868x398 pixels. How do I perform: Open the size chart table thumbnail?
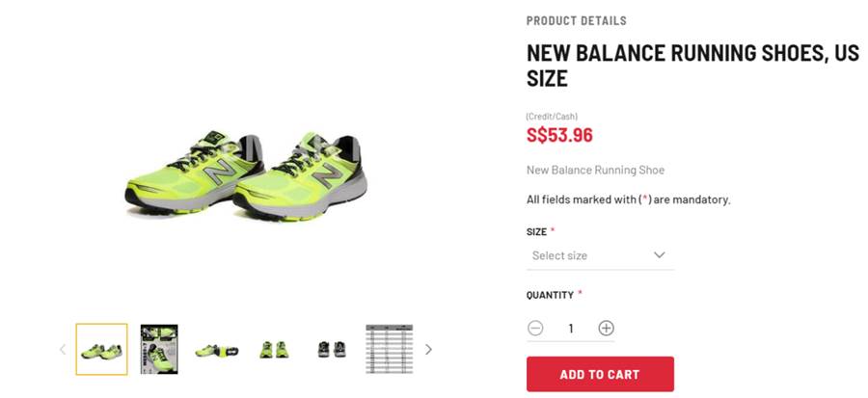(390, 349)
